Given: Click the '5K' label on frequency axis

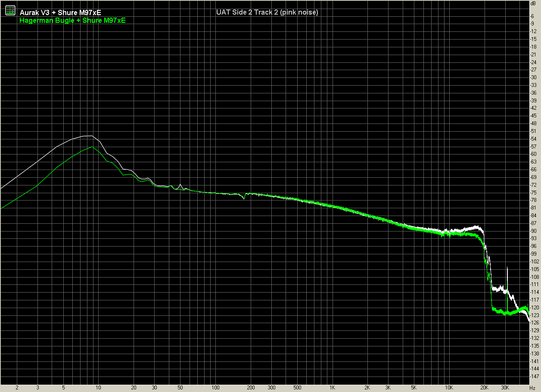Looking at the screenshot, I should [x=414, y=388].
